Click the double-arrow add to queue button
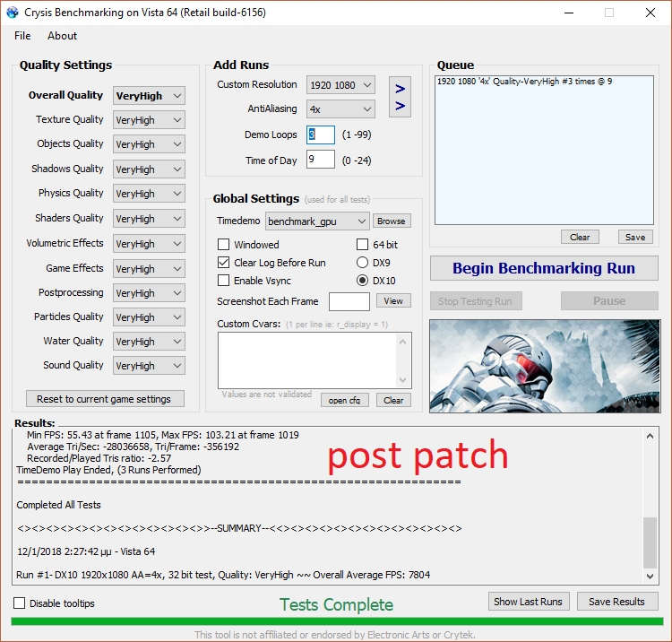 click(401, 97)
